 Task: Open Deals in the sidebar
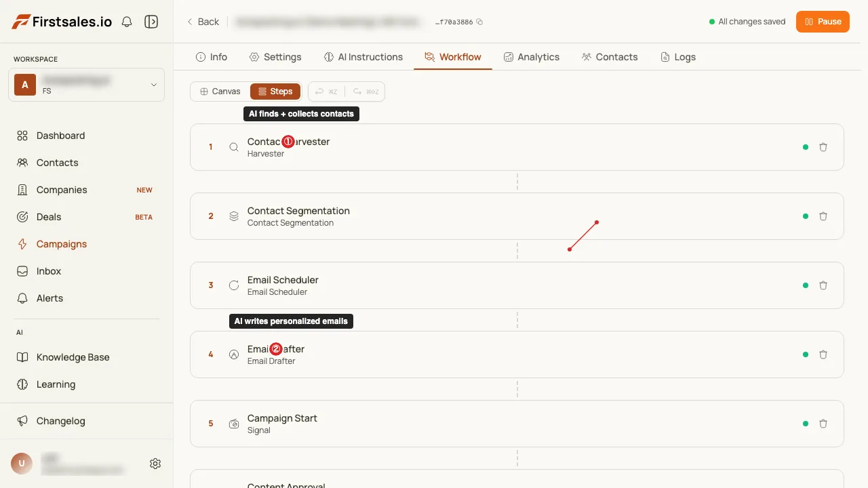tap(86, 217)
